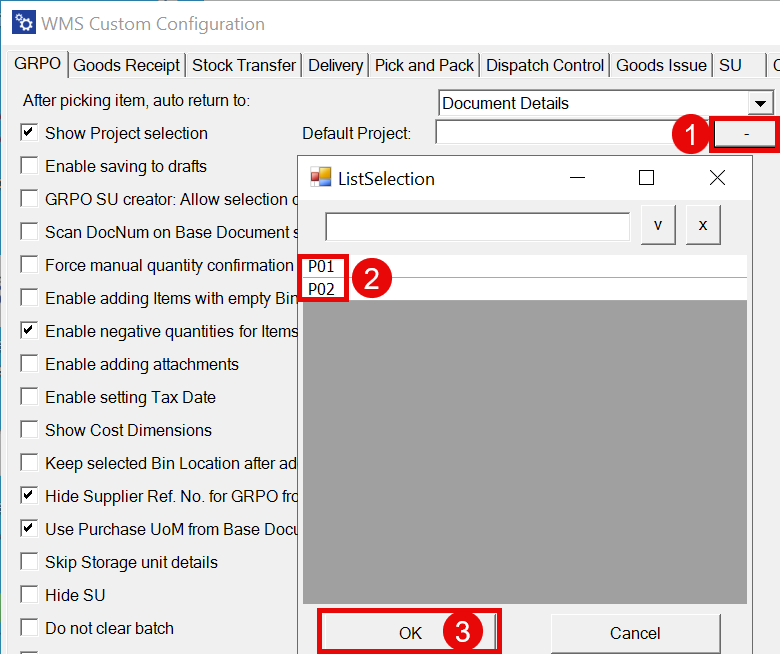Image resolution: width=780 pixels, height=654 pixels.
Task: Open the Delivery tab
Action: pos(335,65)
